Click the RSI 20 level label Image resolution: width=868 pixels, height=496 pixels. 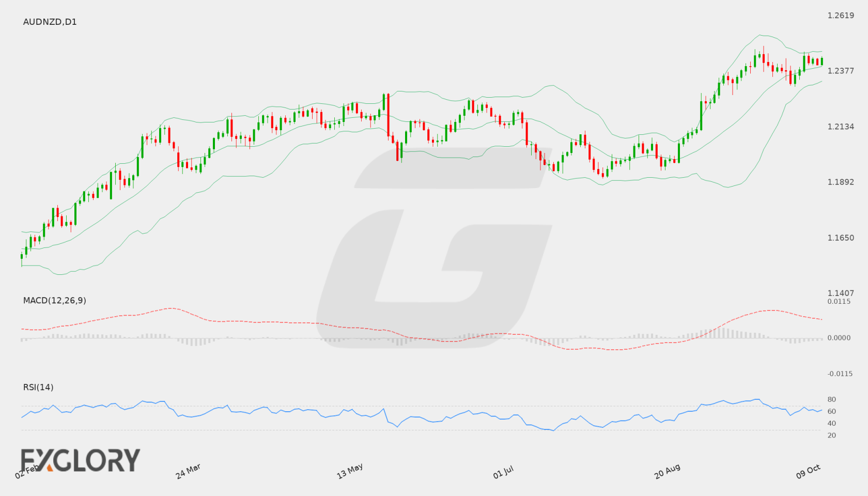(832, 435)
